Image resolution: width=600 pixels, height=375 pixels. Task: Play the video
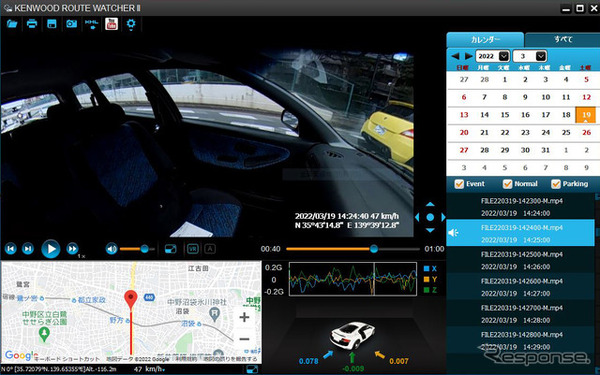(x=51, y=249)
